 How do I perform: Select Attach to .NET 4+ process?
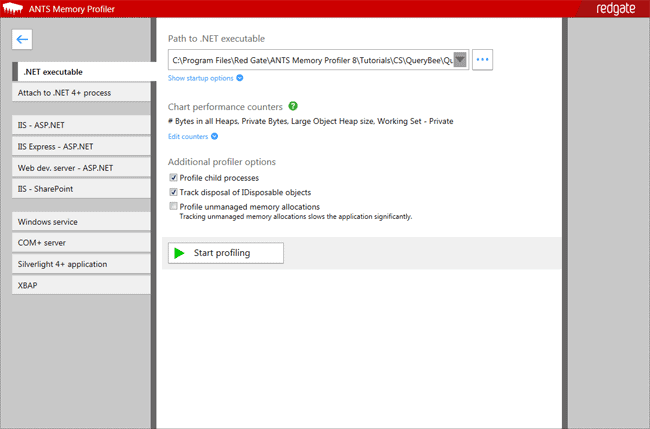pos(81,93)
